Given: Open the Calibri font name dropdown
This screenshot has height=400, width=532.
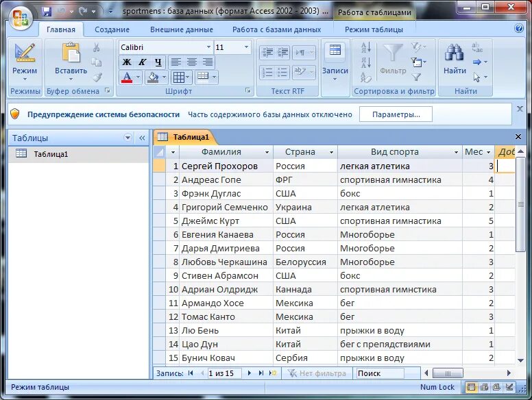Looking at the screenshot, I should (208, 47).
